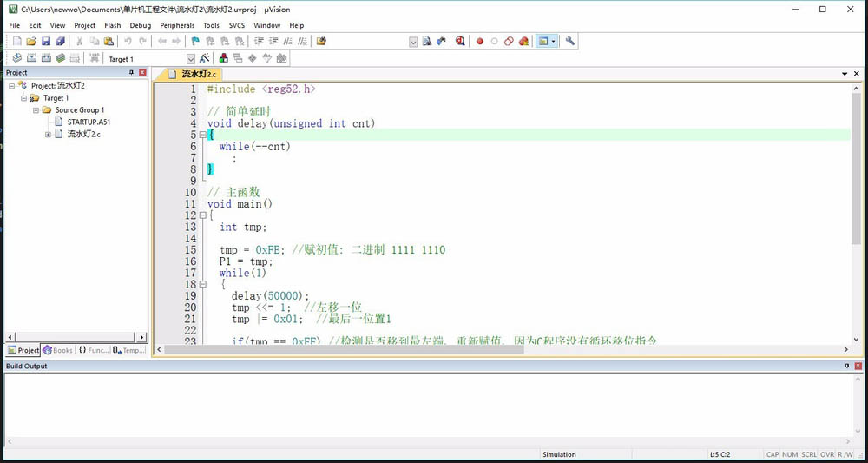Open Manage Project Items colored blocks icon
The image size is (868, 463).
(224, 57)
